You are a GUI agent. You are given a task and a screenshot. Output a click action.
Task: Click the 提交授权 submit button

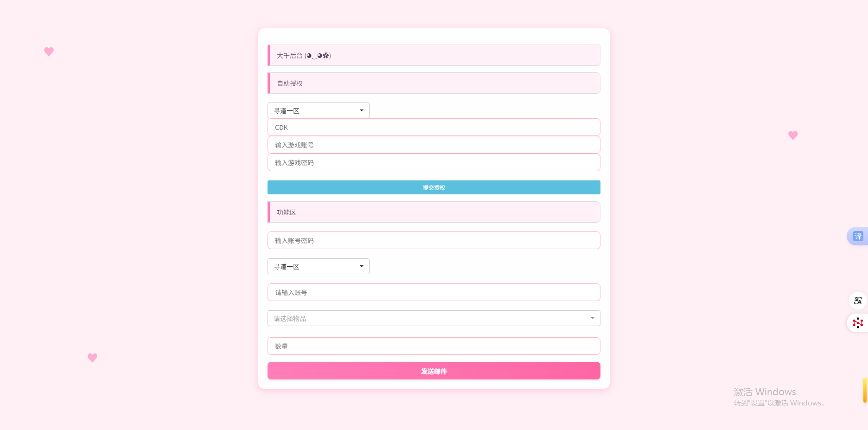point(434,187)
